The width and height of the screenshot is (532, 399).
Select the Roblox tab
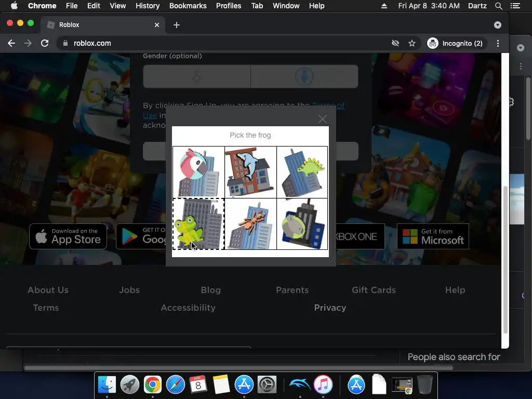(x=103, y=25)
